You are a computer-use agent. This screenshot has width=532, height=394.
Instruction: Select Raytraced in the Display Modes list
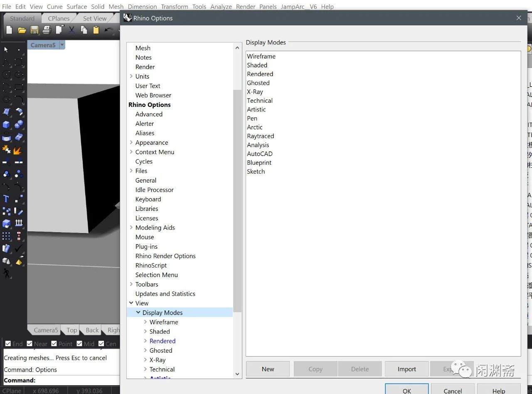[261, 136]
